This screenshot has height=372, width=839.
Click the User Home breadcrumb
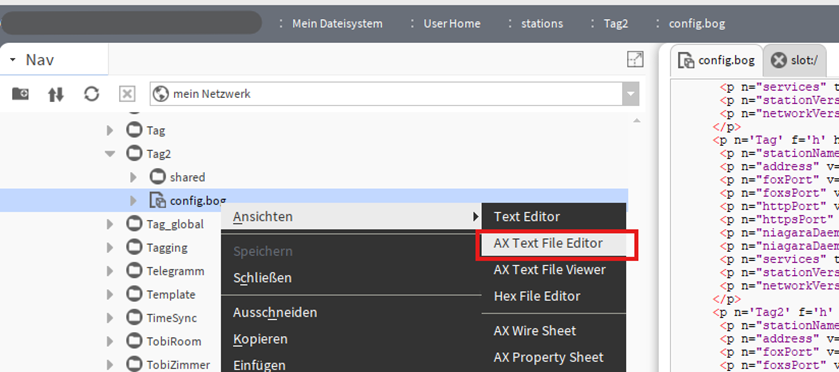pos(452,24)
